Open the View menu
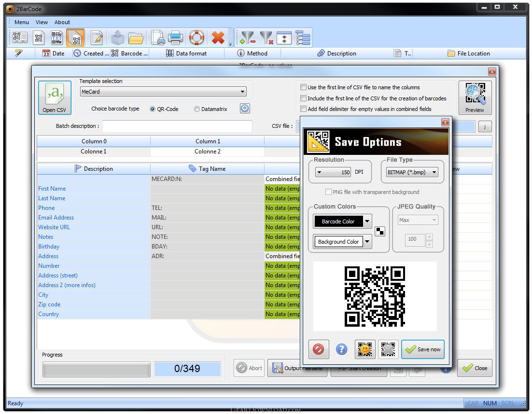The image size is (532, 414). [42, 22]
